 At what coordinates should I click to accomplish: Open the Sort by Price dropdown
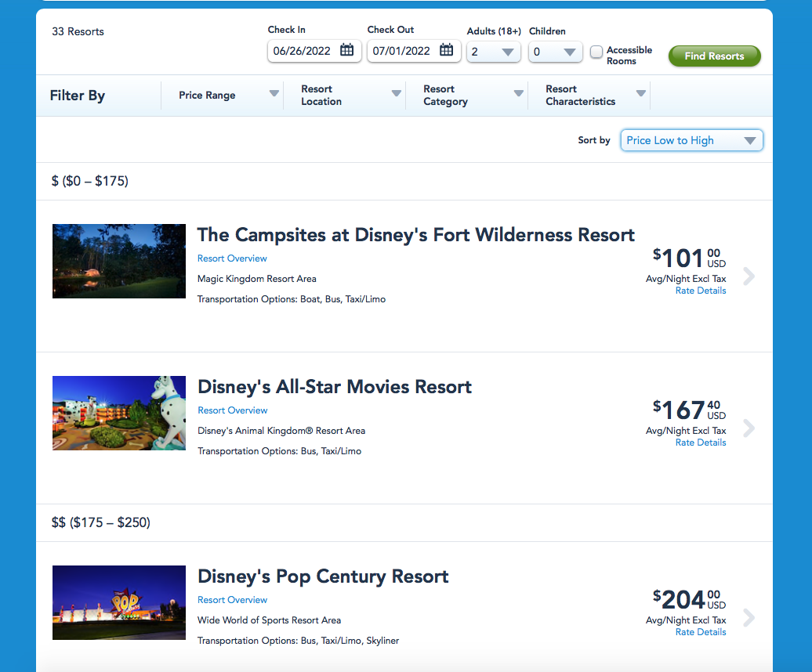[691, 141]
